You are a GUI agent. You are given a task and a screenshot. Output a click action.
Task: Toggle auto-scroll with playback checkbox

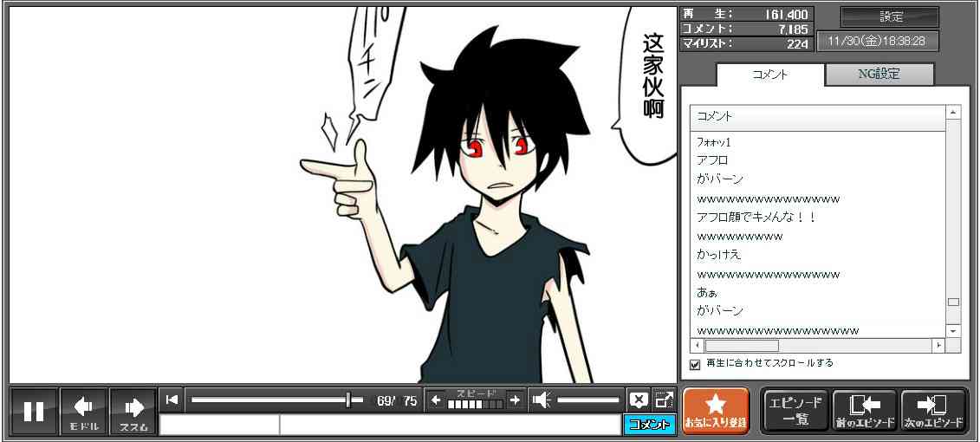coord(695,364)
